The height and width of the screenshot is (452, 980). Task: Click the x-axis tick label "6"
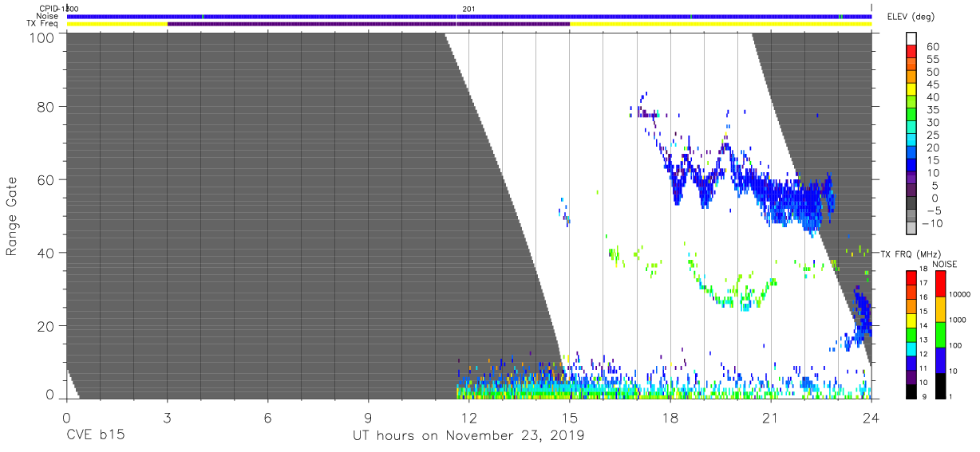pyautogui.click(x=267, y=417)
